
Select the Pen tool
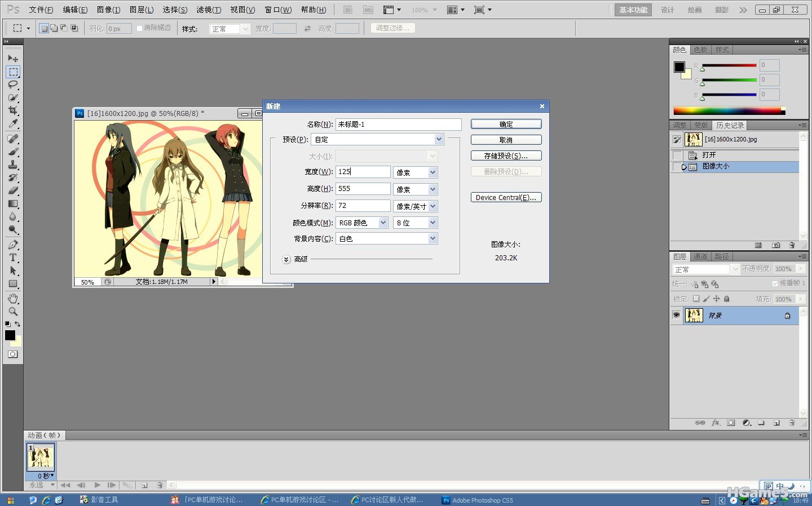13,245
